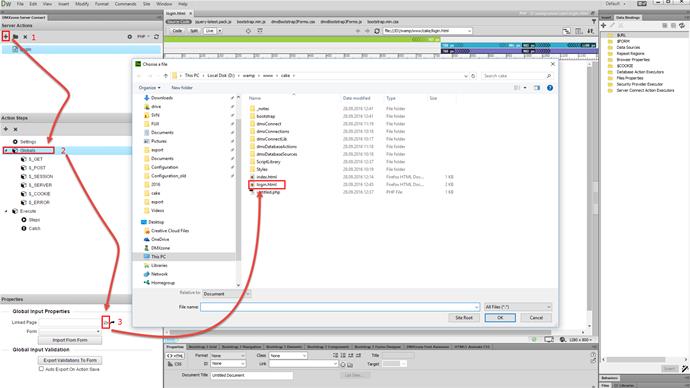The height and width of the screenshot is (388, 690).
Task: Open the Commands menu
Action: [x=125, y=4]
